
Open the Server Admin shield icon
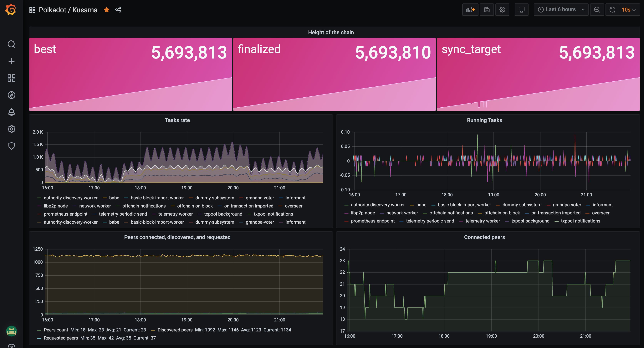pos(12,146)
